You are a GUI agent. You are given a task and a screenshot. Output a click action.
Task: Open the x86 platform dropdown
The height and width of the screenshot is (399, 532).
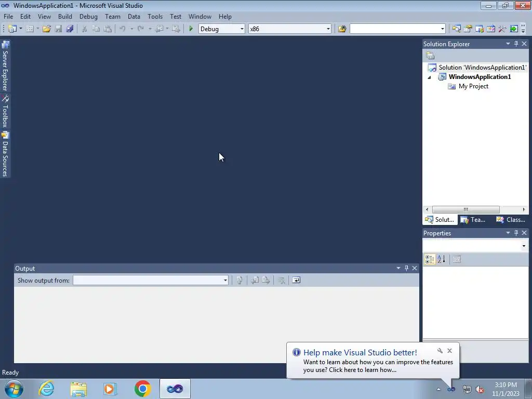[x=328, y=29]
